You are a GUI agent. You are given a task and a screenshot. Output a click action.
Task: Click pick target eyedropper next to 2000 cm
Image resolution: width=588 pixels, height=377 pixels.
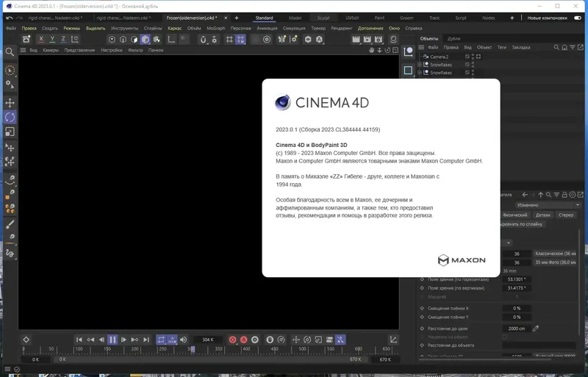pos(536,328)
